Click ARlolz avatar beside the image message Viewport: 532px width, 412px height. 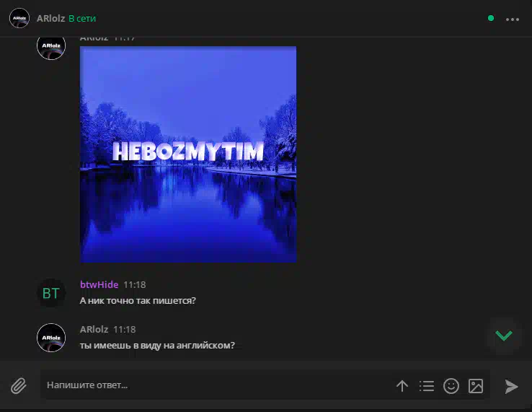click(x=51, y=48)
